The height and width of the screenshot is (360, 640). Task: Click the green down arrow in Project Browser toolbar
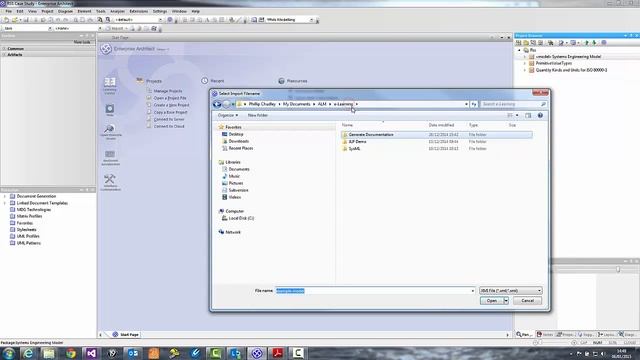pyautogui.click(x=594, y=42)
